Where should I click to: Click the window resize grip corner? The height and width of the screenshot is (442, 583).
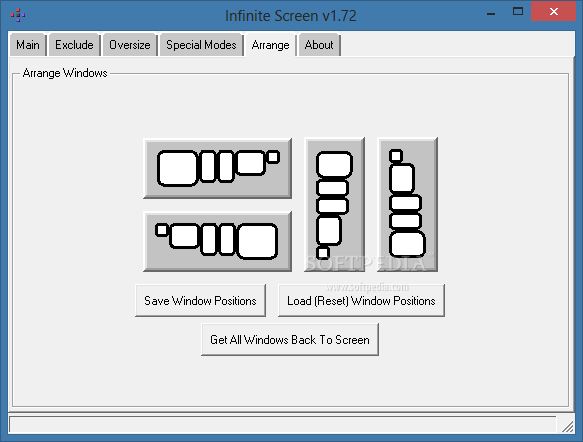pyautogui.click(x=567, y=426)
